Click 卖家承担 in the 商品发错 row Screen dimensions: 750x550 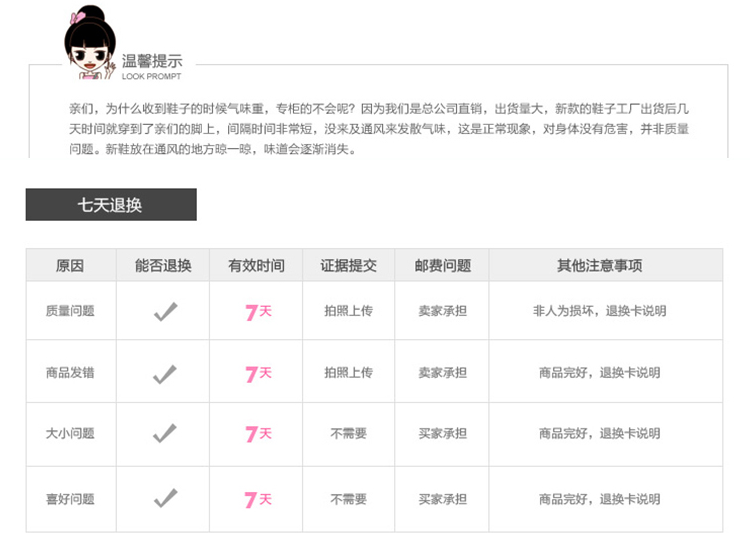pos(442,373)
